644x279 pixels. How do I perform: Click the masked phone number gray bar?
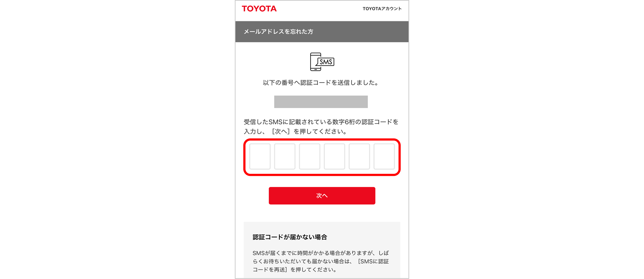coord(321,102)
